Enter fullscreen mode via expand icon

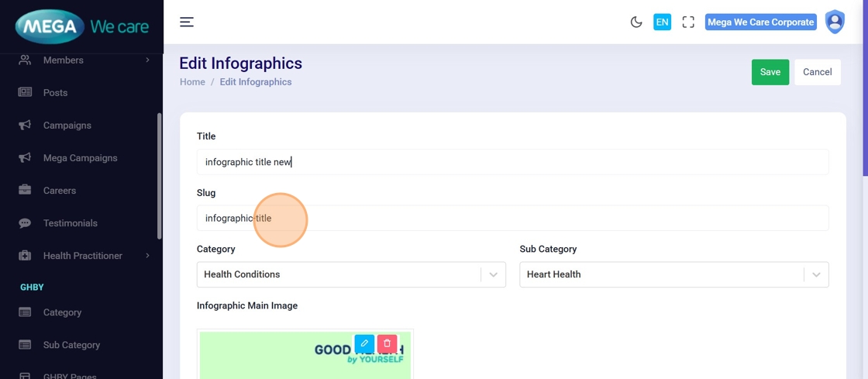(688, 22)
